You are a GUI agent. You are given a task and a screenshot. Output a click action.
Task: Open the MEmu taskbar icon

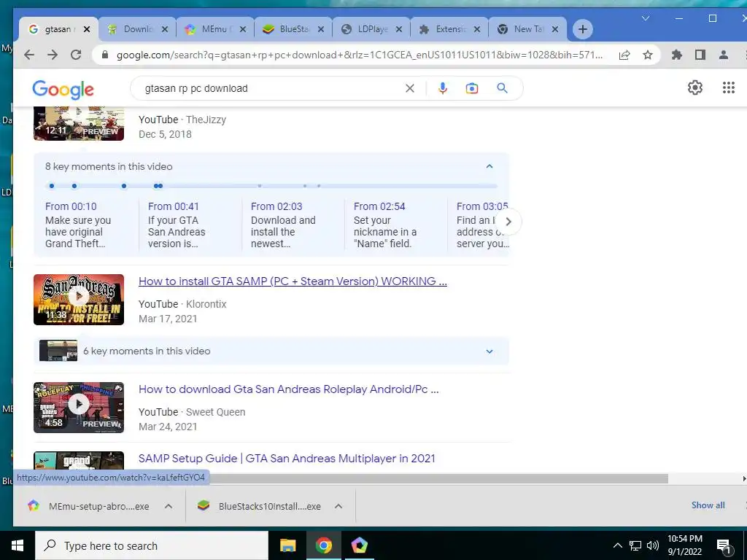[359, 545]
